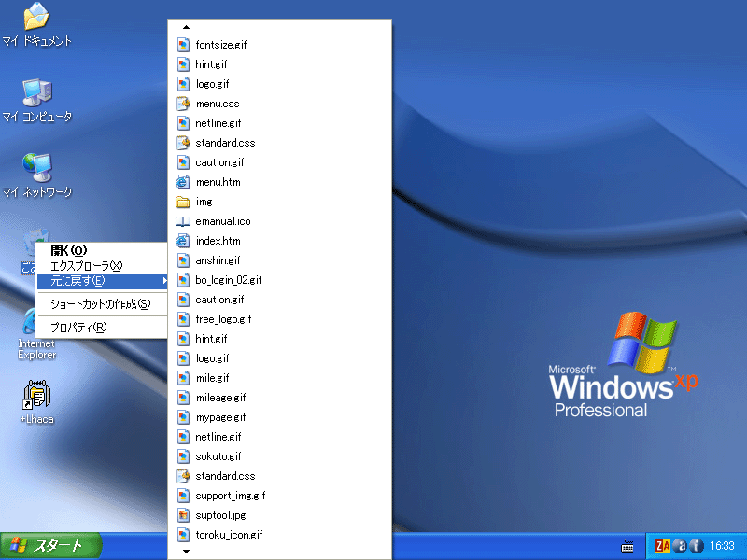747x560 pixels.
Task: Pick mile.gif in the restore list
Action: (x=279, y=378)
